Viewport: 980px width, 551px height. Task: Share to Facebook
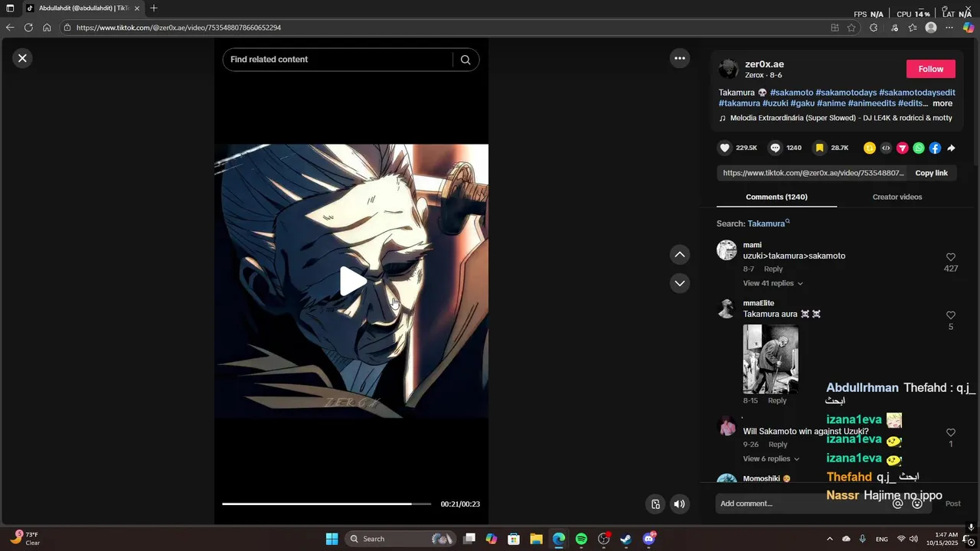point(935,148)
